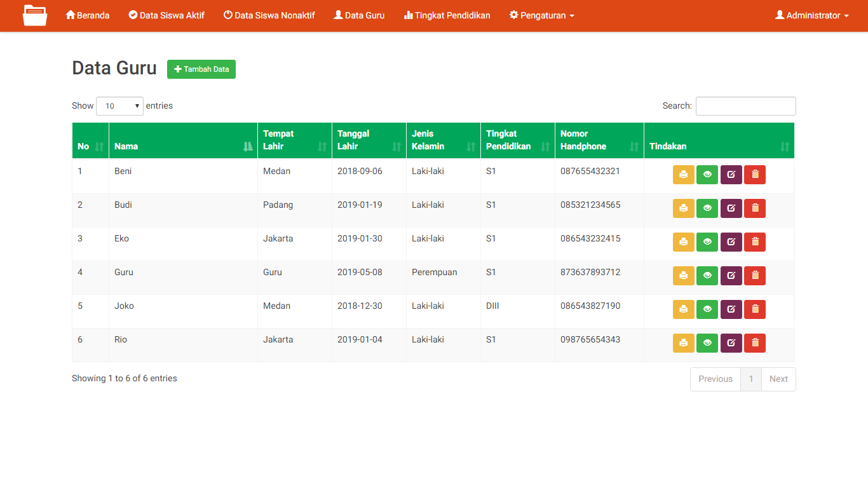The width and height of the screenshot is (868, 488).
Task: Edit Eko's record with the edit icon
Action: click(x=731, y=241)
